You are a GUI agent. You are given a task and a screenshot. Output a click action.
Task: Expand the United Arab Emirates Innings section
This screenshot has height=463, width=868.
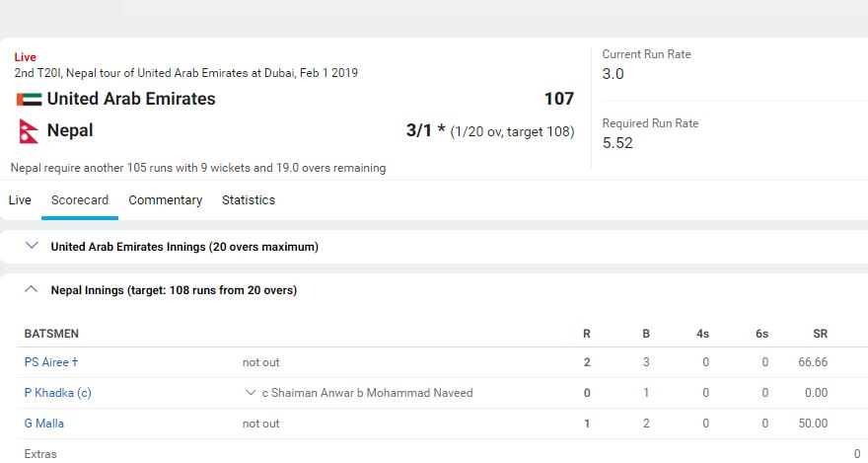[32, 246]
